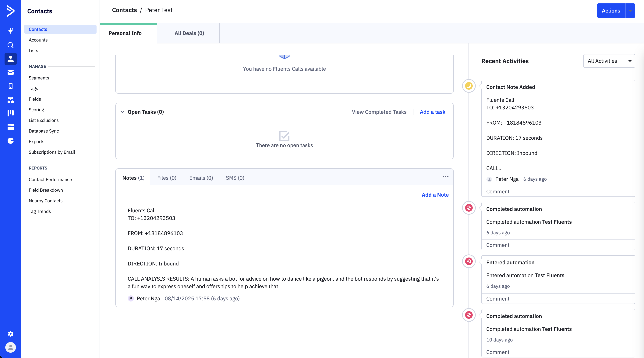Collapse the Open Tasks section chevron

[x=122, y=112]
